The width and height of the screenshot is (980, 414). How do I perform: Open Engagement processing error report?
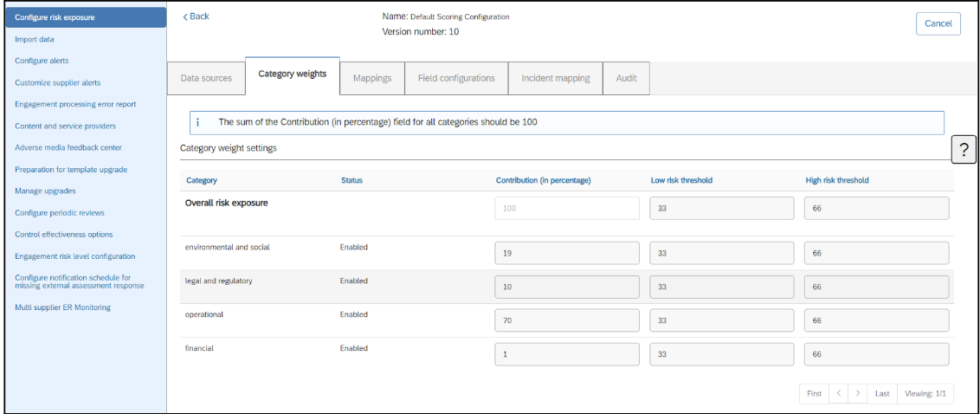pyautogui.click(x=75, y=104)
